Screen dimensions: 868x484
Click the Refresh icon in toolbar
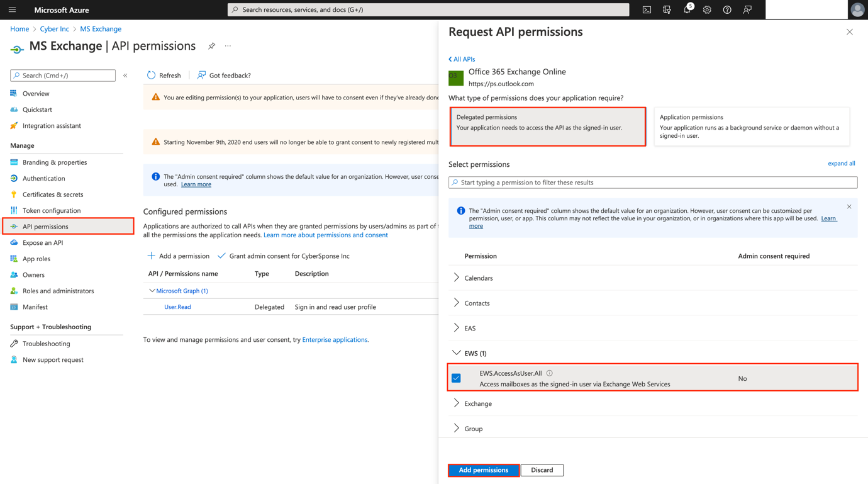[152, 76]
